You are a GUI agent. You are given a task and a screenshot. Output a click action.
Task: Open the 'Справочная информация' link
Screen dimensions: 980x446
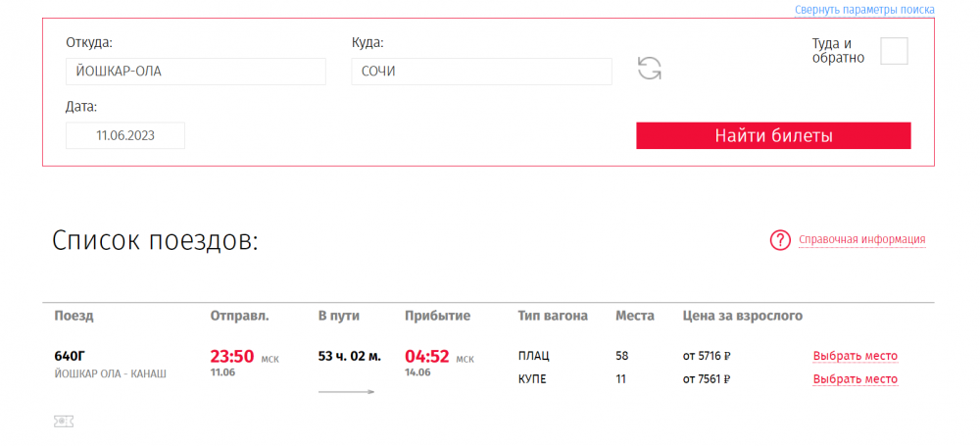861,240
